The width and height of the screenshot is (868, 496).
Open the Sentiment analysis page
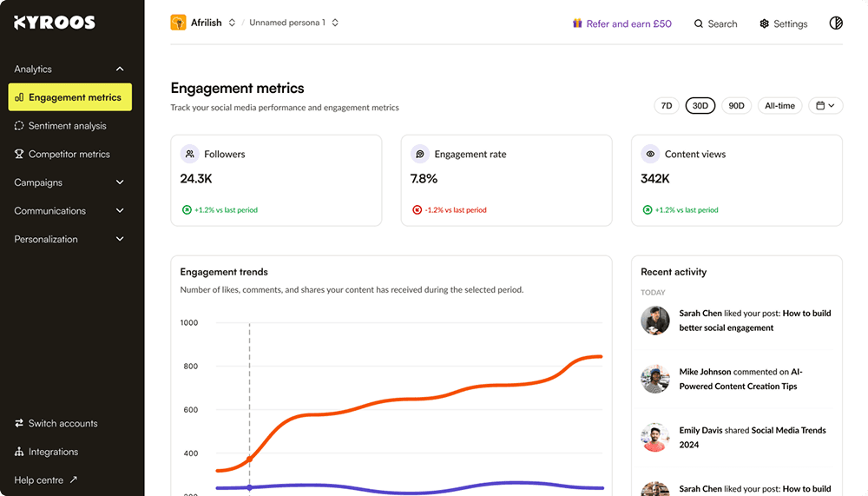click(x=67, y=126)
